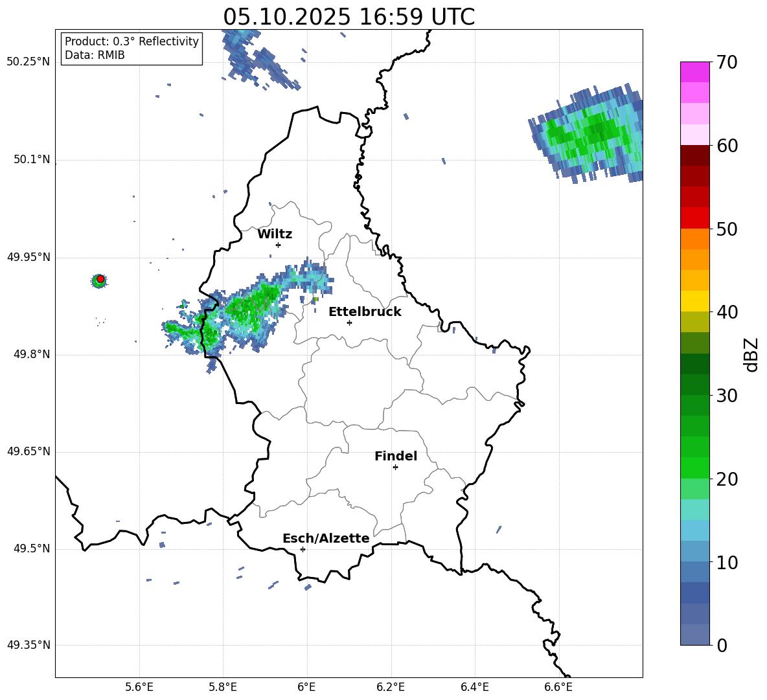
Task: Click the 5.8°E longitude label
Action: [223, 687]
